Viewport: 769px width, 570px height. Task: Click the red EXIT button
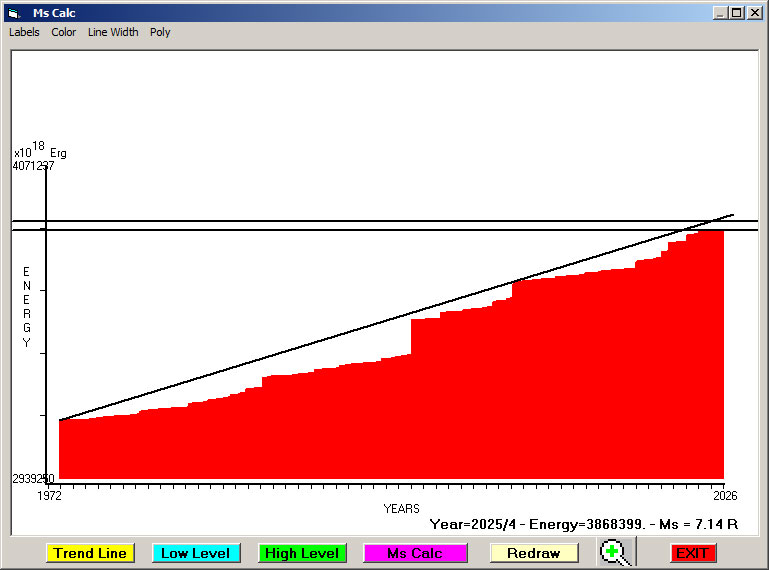[x=692, y=553]
